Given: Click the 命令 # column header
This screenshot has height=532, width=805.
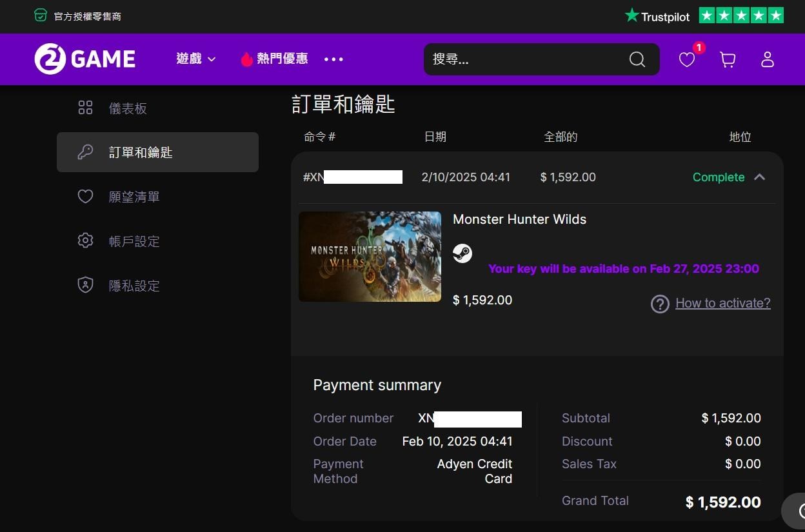Looking at the screenshot, I should click(x=320, y=137).
